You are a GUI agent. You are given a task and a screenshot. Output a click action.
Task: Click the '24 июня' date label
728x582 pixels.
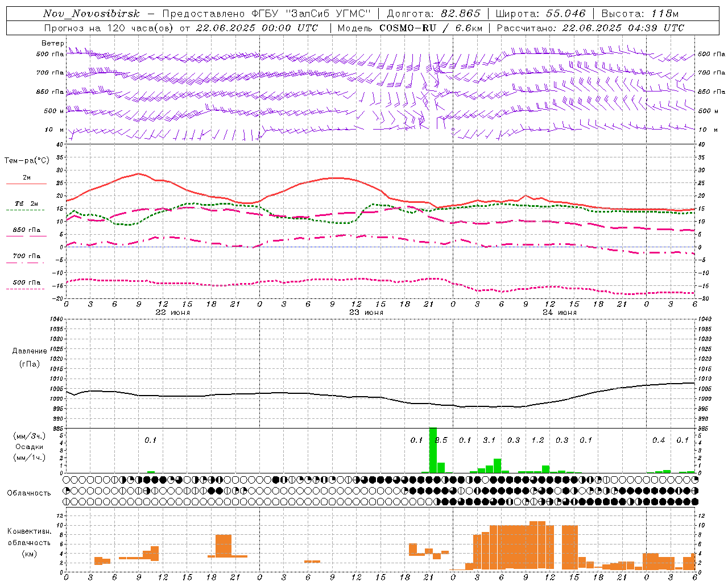[560, 313]
